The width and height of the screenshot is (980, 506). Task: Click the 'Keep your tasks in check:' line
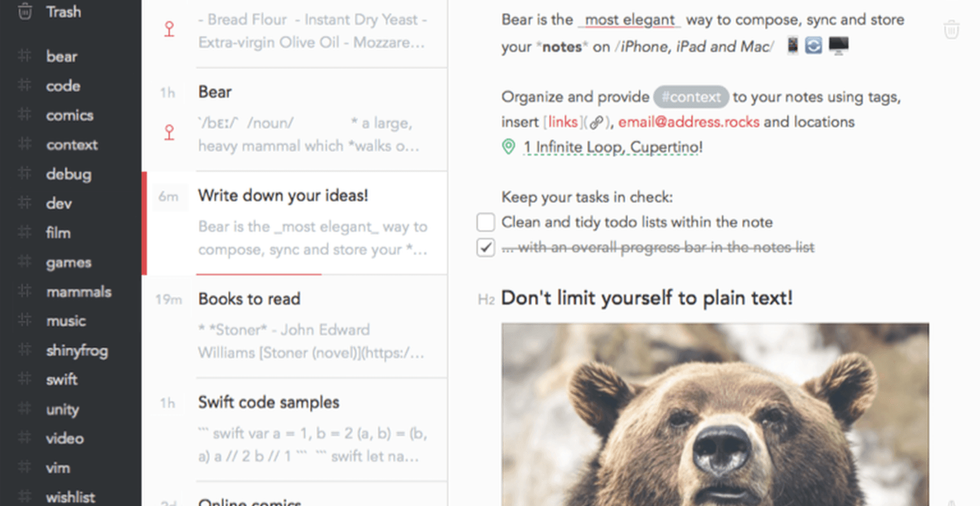click(587, 197)
